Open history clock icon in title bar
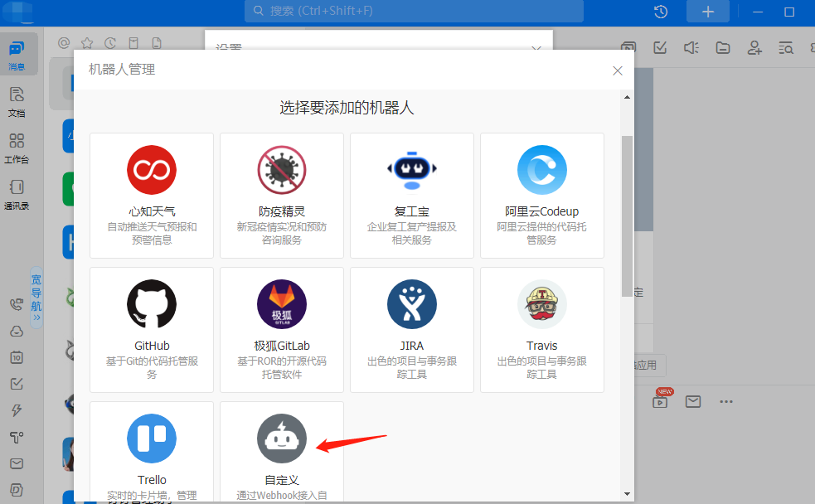The height and width of the screenshot is (504, 815). (661, 12)
